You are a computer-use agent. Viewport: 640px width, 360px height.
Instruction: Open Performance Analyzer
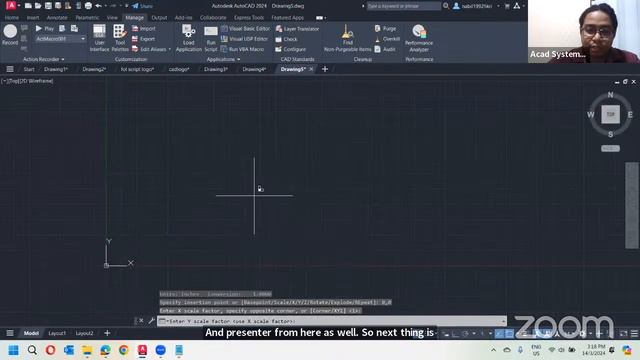419,38
